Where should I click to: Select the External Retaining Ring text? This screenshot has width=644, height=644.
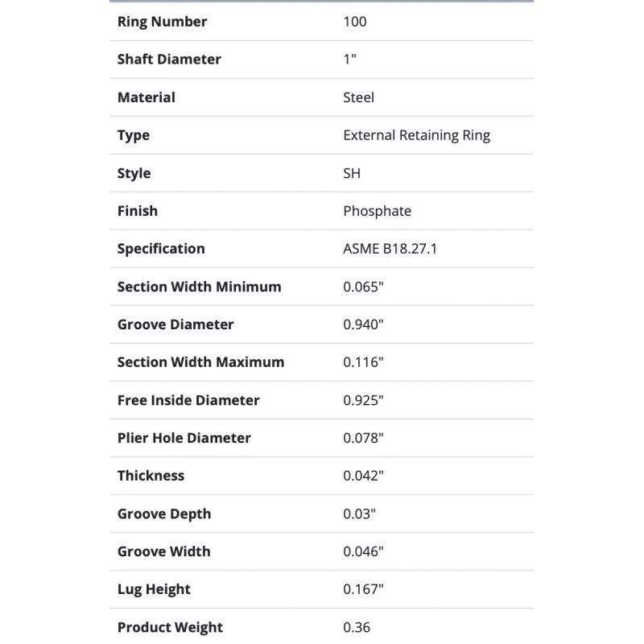pyautogui.click(x=416, y=135)
